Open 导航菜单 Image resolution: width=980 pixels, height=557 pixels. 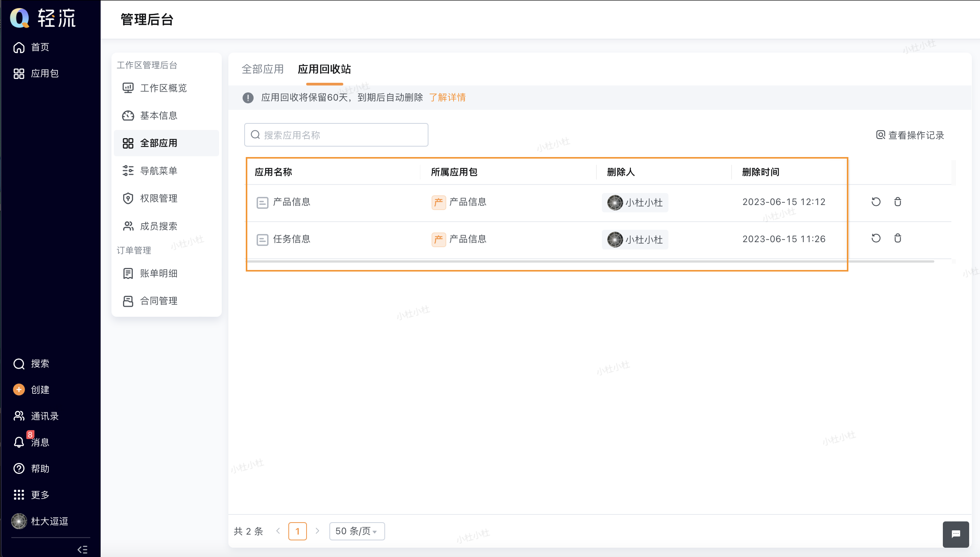(166, 171)
